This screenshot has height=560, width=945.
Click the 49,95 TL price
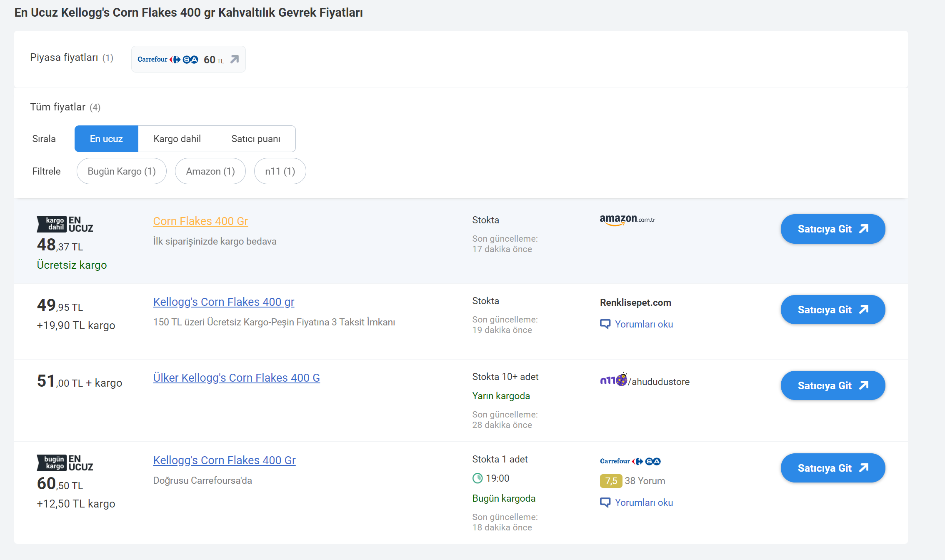click(x=60, y=305)
